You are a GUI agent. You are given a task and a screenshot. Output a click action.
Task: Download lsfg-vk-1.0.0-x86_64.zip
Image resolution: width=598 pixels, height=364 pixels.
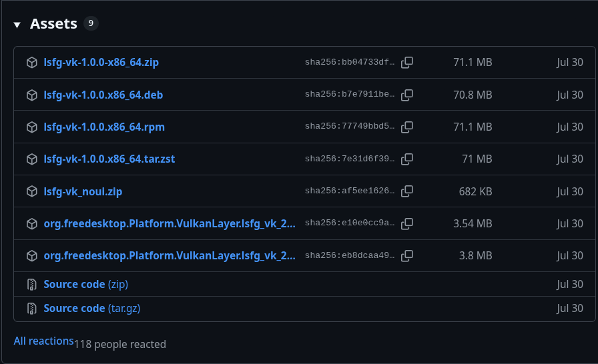coord(101,62)
